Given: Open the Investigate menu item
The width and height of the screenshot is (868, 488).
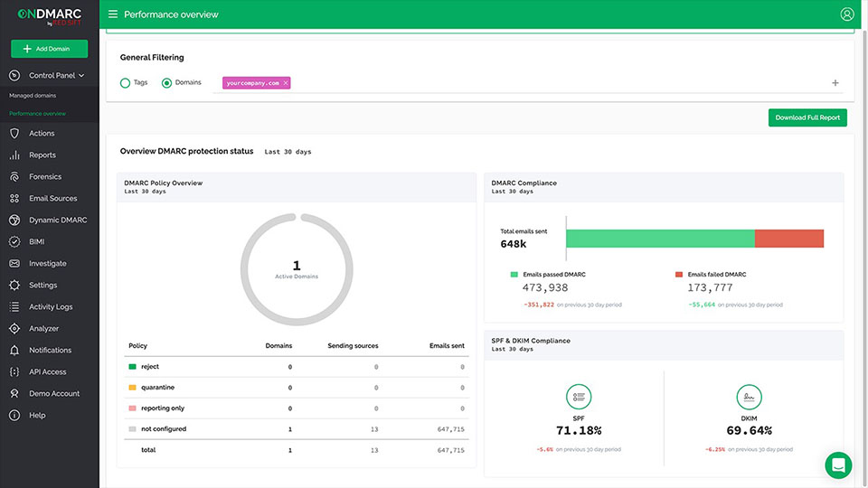Looking at the screenshot, I should 48,263.
